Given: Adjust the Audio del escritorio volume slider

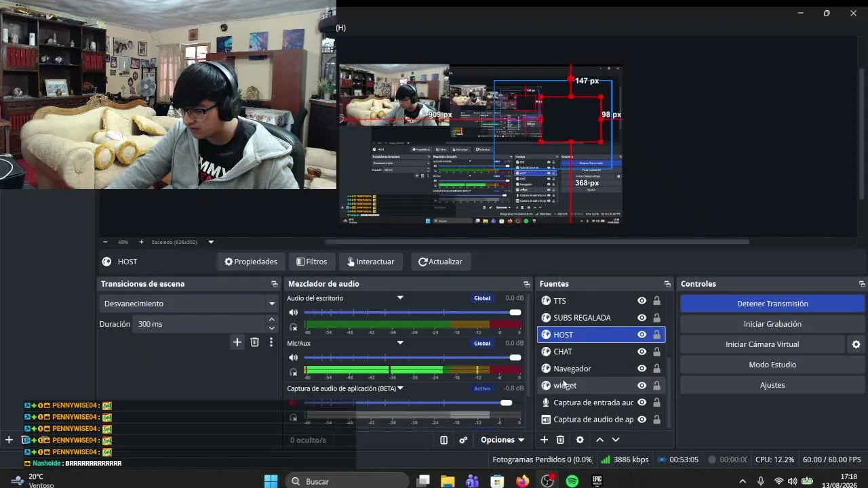Looking at the screenshot, I should tap(412, 312).
